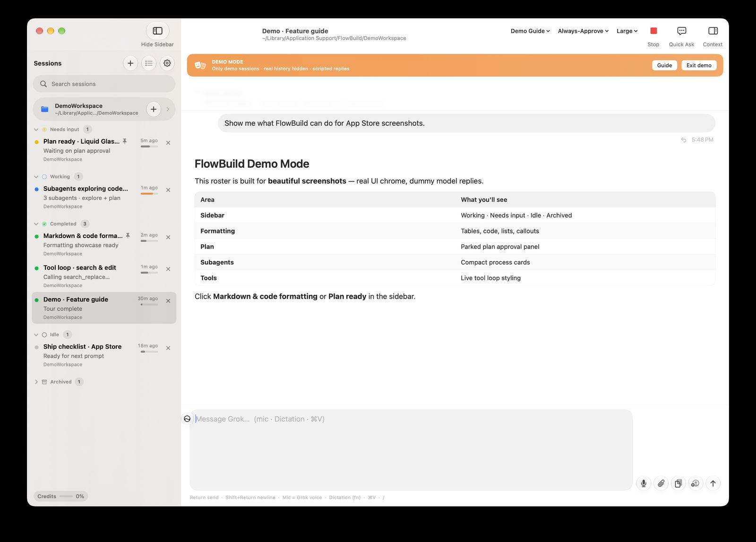This screenshot has height=542, width=756.
Task: Click the user message bubble about App Store screenshots
Action: pyautogui.click(x=466, y=123)
